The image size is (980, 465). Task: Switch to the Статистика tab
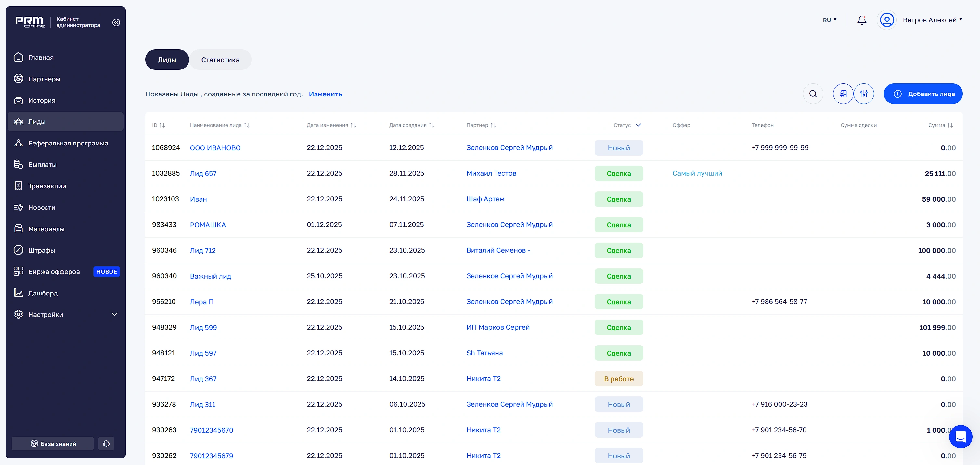[220, 60]
